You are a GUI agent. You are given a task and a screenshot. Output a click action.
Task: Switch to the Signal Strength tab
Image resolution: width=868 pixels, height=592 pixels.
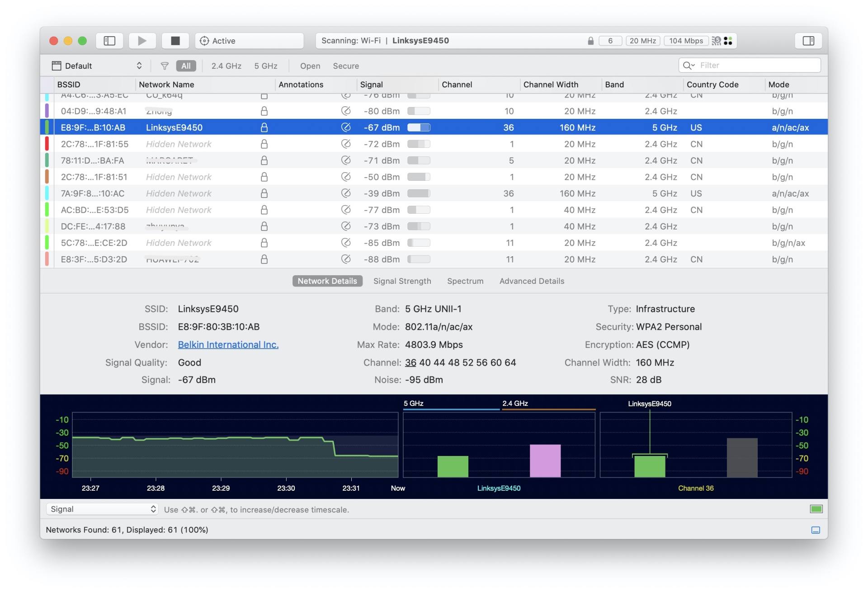402,281
